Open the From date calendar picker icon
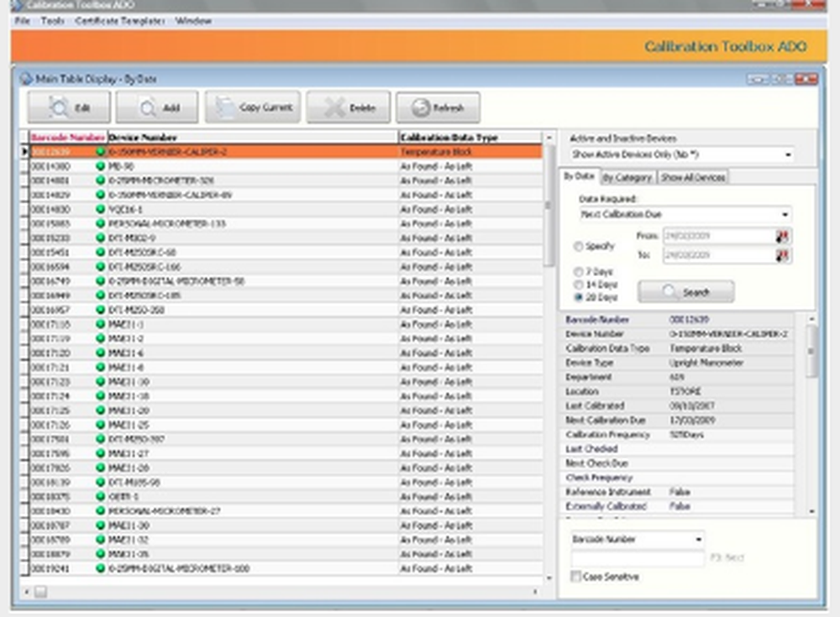 782,236
